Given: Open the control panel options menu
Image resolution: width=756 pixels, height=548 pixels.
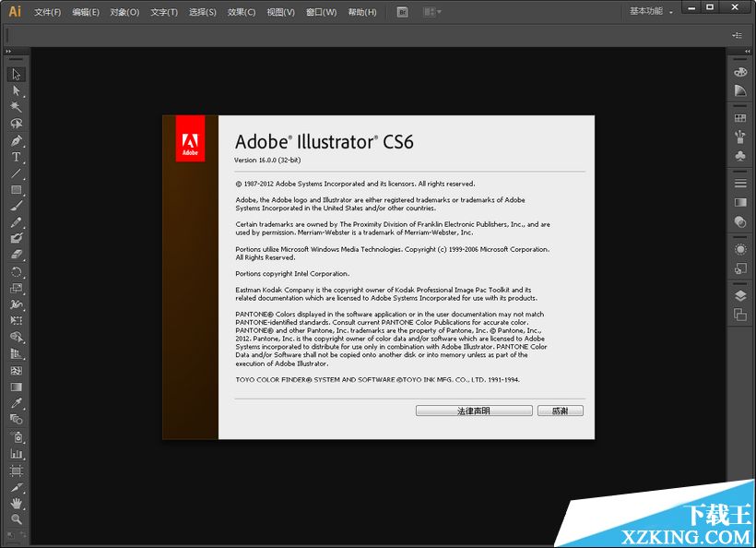Looking at the screenshot, I should 737,35.
